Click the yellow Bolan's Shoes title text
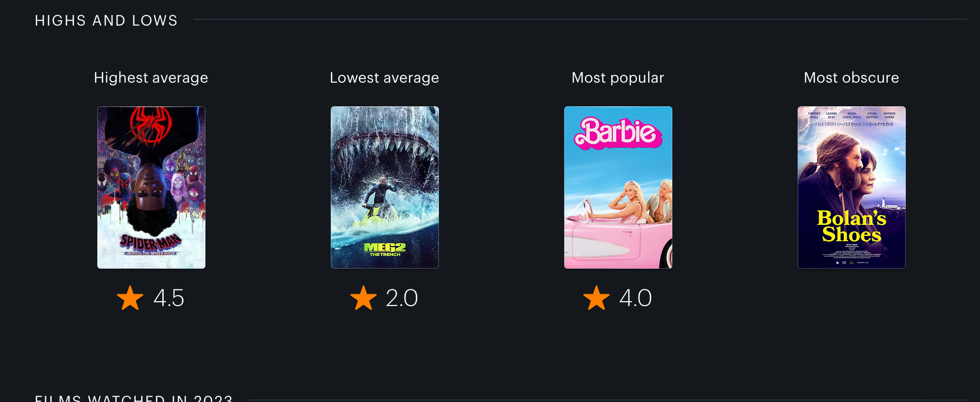 click(x=852, y=226)
